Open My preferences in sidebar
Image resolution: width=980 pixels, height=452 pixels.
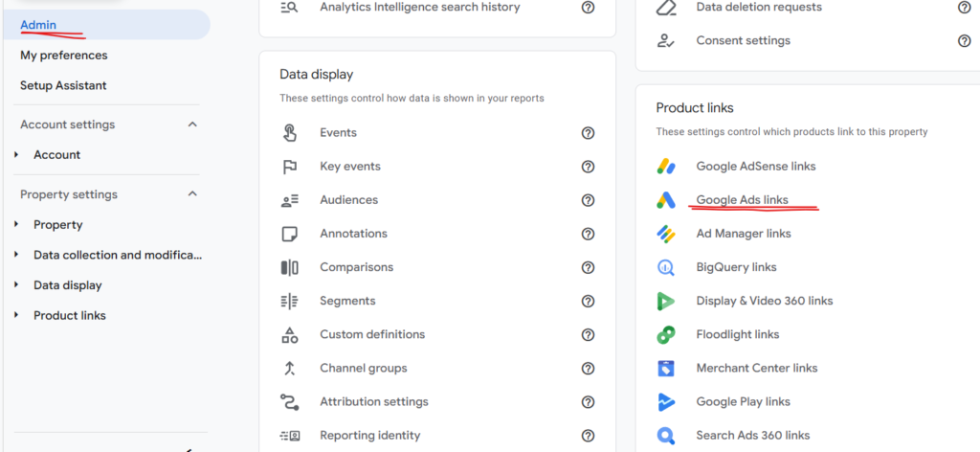tap(64, 56)
